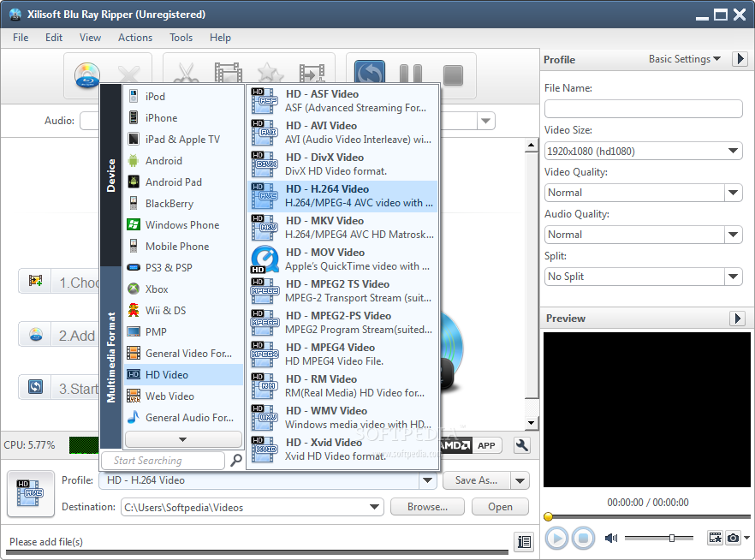Click the pause conversion button
Image resolution: width=755 pixels, height=560 pixels.
(411, 74)
